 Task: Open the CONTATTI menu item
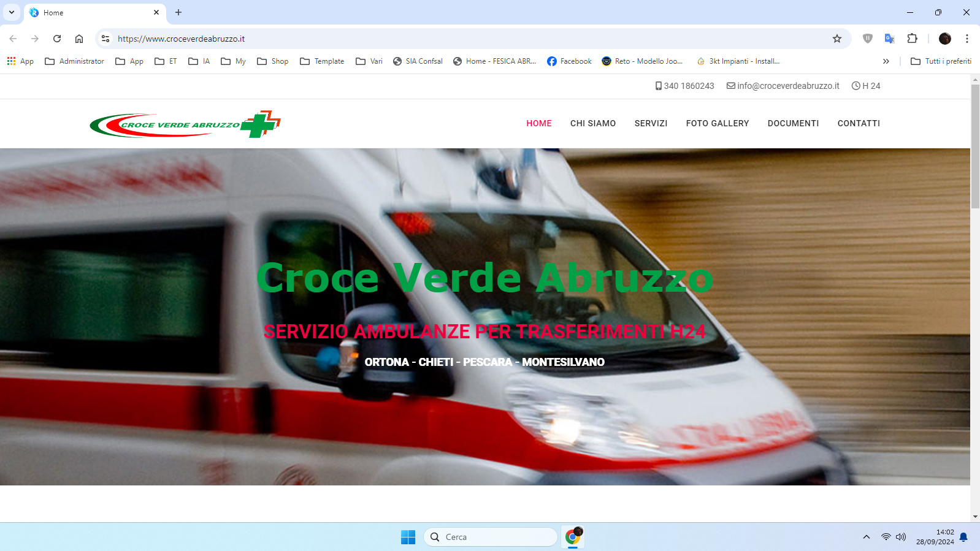pyautogui.click(x=859, y=123)
